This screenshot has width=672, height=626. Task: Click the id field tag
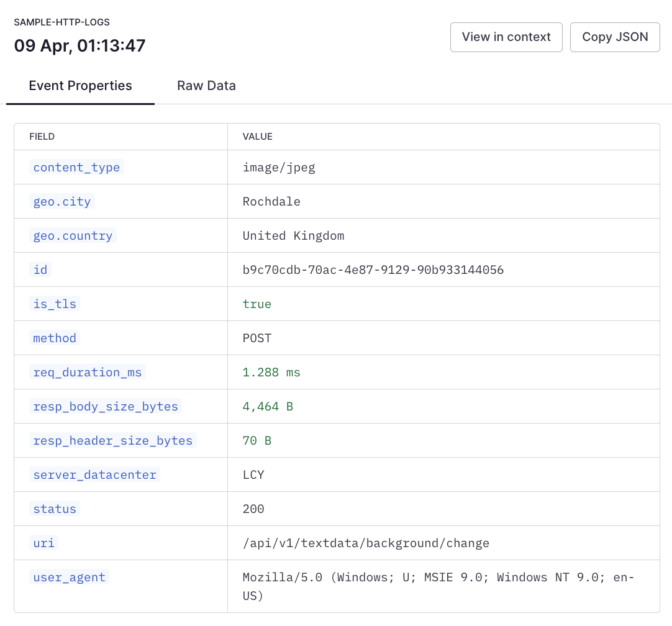point(40,270)
